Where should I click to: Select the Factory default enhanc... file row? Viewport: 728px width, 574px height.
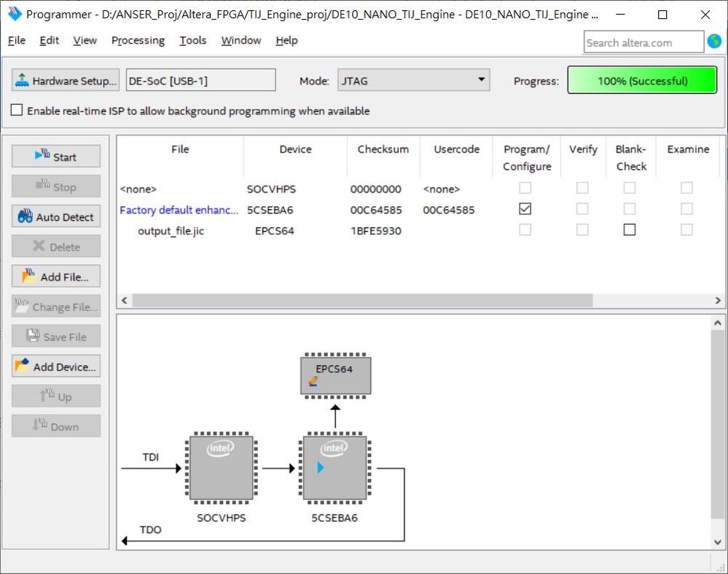(179, 210)
